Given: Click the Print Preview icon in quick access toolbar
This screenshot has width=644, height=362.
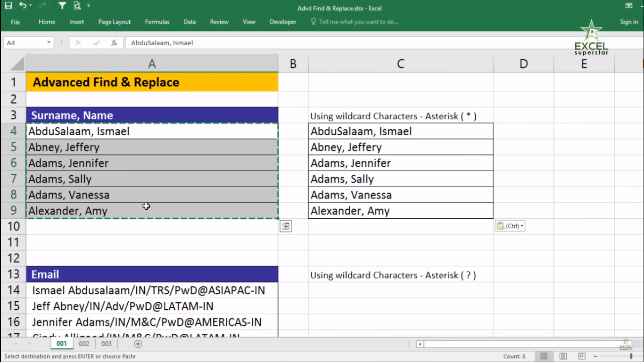Looking at the screenshot, I should tap(77, 6).
